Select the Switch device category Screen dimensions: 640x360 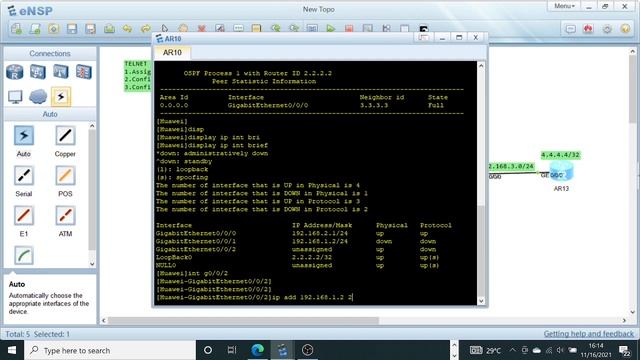[x=38, y=72]
